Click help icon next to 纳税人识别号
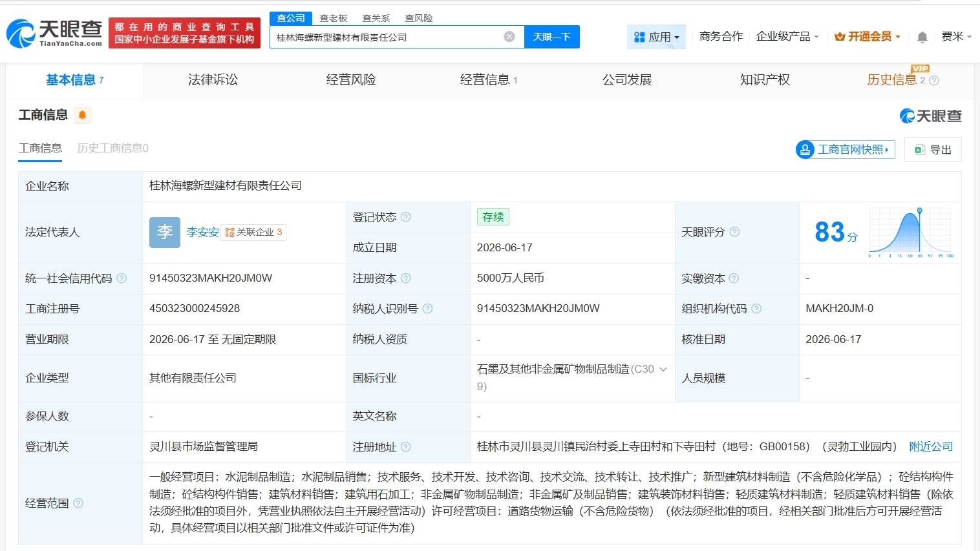980x551 pixels. click(x=427, y=309)
